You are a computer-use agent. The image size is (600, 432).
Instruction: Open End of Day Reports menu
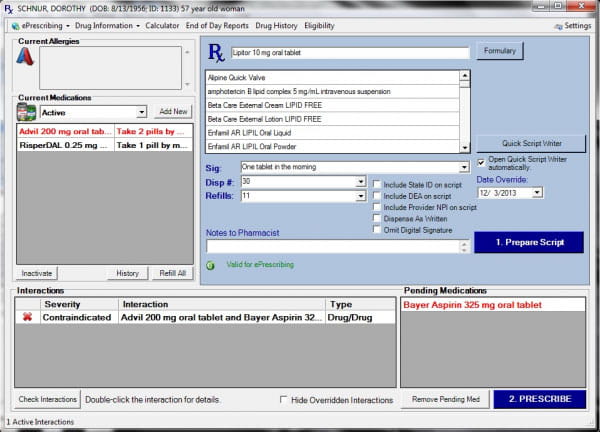(217, 25)
